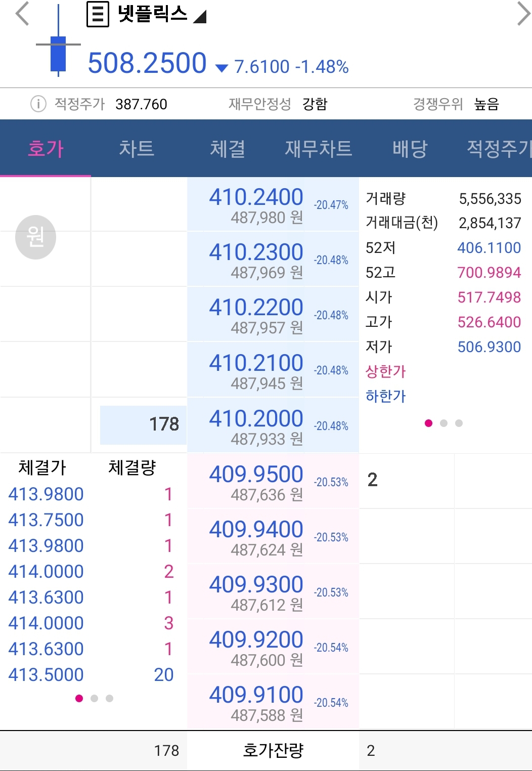Open the list menu icon beside 넷플릭스
Screen dimensions: 532x771
tap(98, 14)
